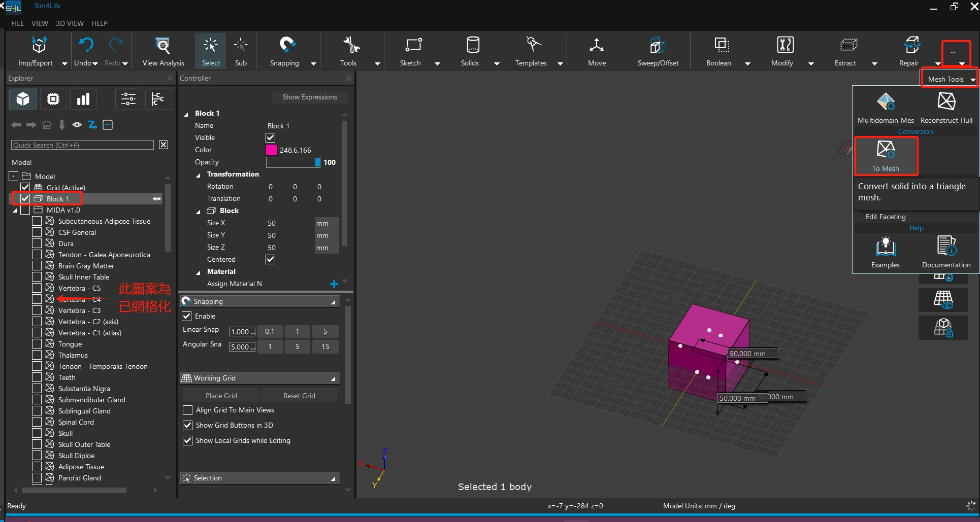
Task: Click the Show Expressions button
Action: tap(309, 97)
